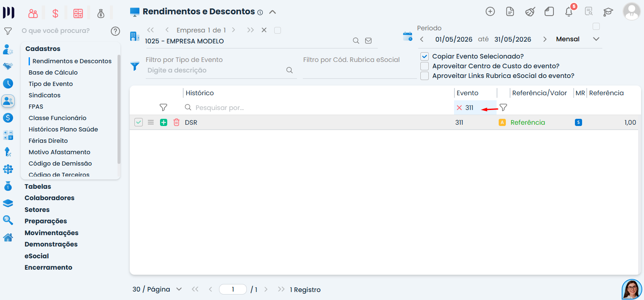
Task: Enable Aproveitar Links Rubrica eSocial do evento
Action: click(x=425, y=76)
